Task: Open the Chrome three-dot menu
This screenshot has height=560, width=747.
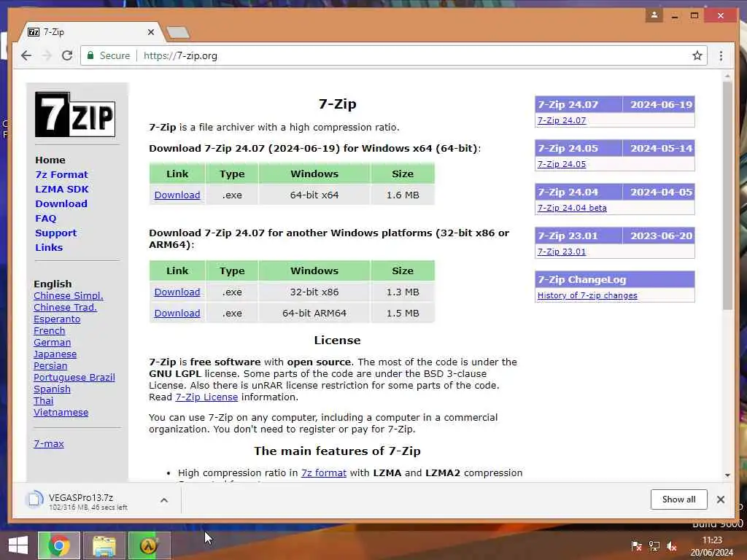Action: pos(721,55)
